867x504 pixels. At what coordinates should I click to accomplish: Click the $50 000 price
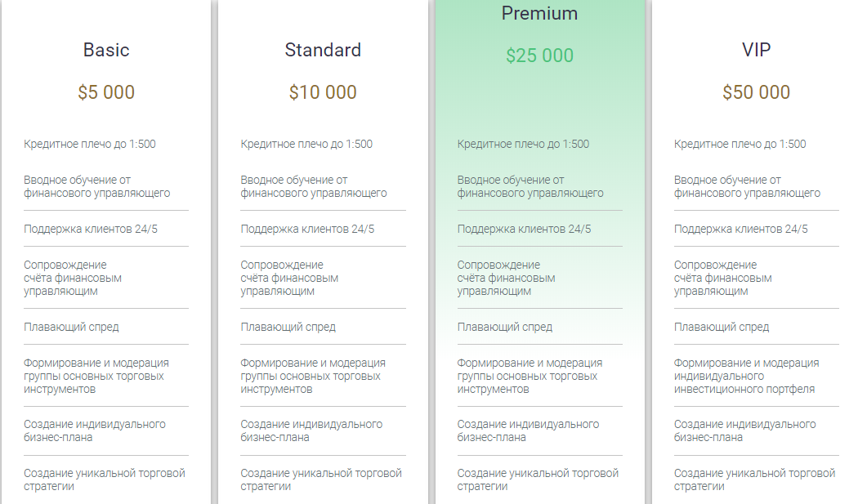click(x=757, y=92)
